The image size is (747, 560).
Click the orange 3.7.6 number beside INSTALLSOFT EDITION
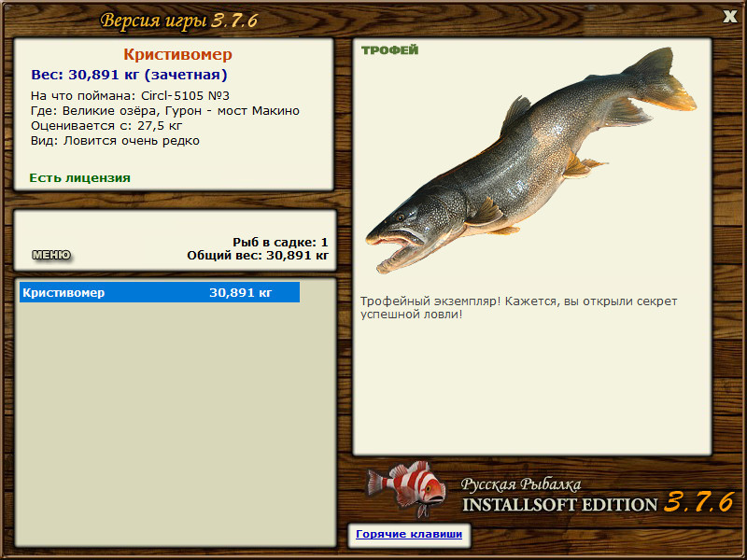[x=698, y=502]
